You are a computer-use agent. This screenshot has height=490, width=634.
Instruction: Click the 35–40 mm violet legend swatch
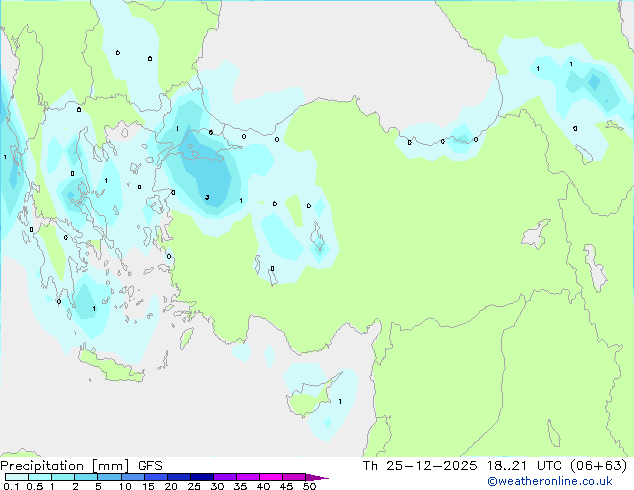(248, 477)
